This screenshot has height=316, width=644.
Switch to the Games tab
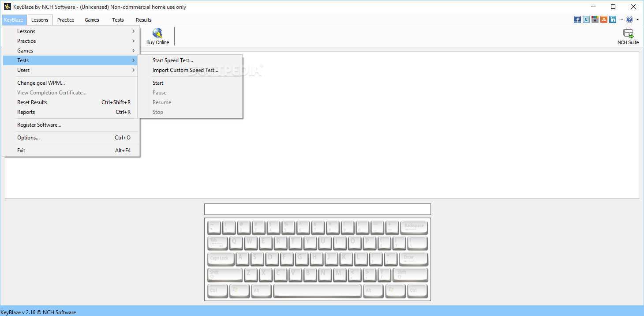coord(92,20)
